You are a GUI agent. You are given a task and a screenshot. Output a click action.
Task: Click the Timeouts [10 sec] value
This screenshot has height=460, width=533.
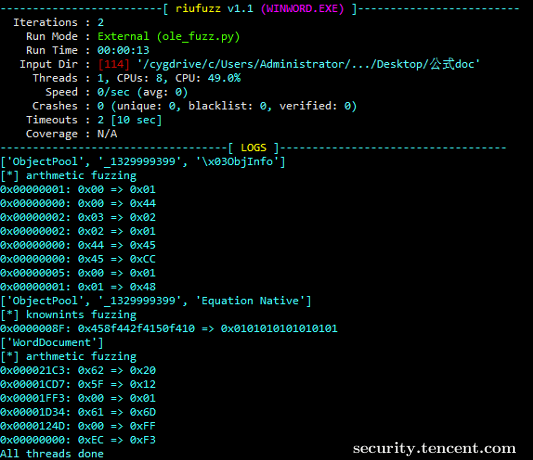coord(130,120)
